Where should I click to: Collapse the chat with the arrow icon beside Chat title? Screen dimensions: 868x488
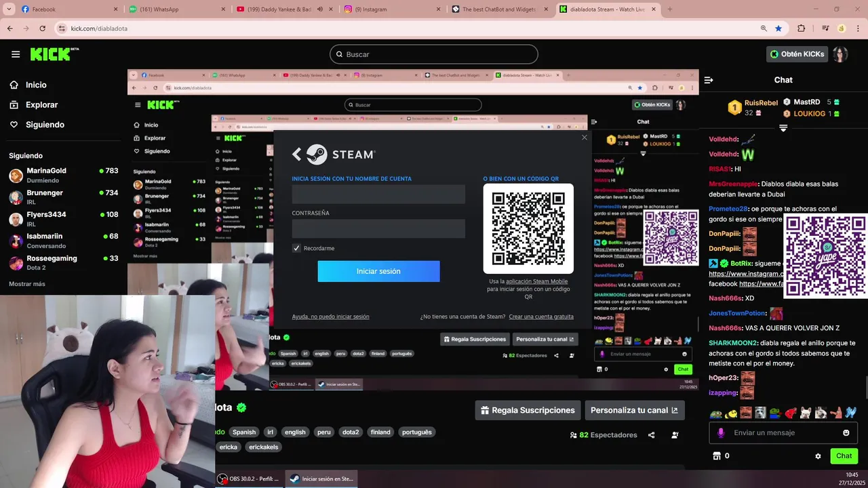point(709,80)
